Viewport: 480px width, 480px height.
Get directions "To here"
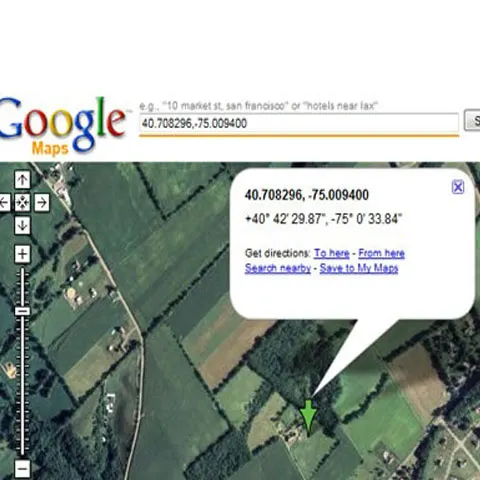point(332,253)
